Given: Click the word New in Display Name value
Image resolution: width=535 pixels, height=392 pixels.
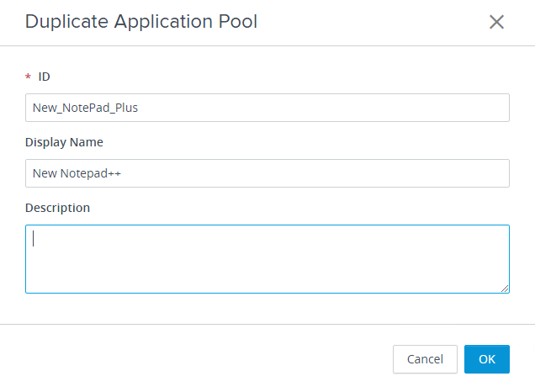Looking at the screenshot, I should pos(45,173).
